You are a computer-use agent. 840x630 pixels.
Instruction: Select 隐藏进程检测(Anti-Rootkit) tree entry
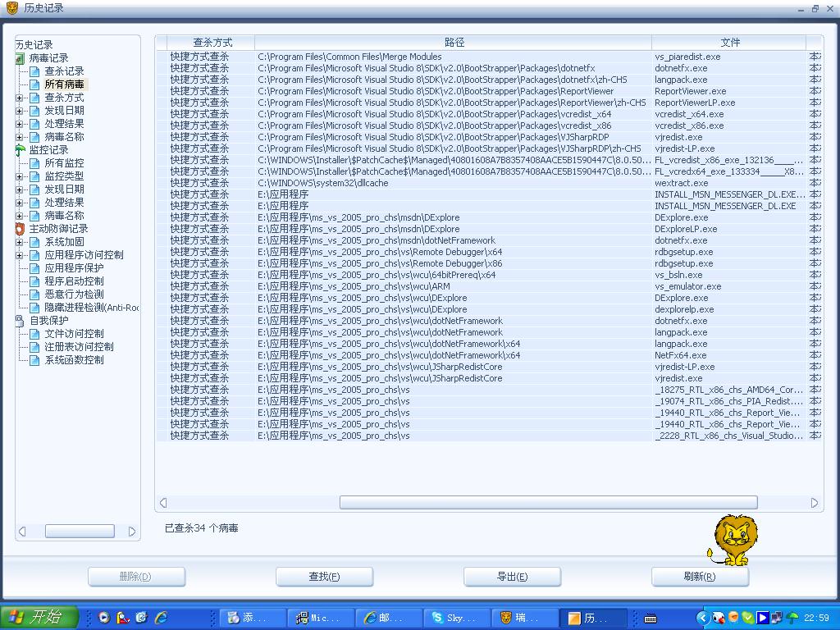91,308
